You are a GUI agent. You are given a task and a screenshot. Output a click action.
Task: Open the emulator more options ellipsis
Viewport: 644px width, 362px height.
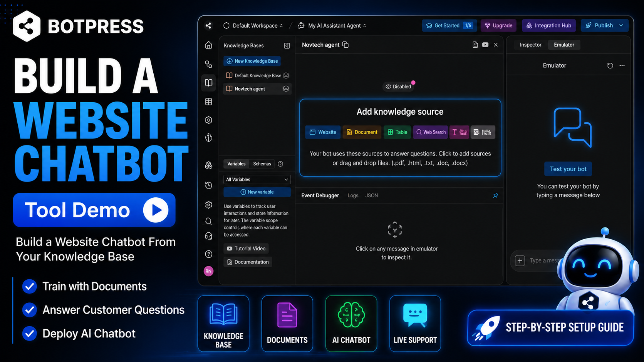pos(622,66)
